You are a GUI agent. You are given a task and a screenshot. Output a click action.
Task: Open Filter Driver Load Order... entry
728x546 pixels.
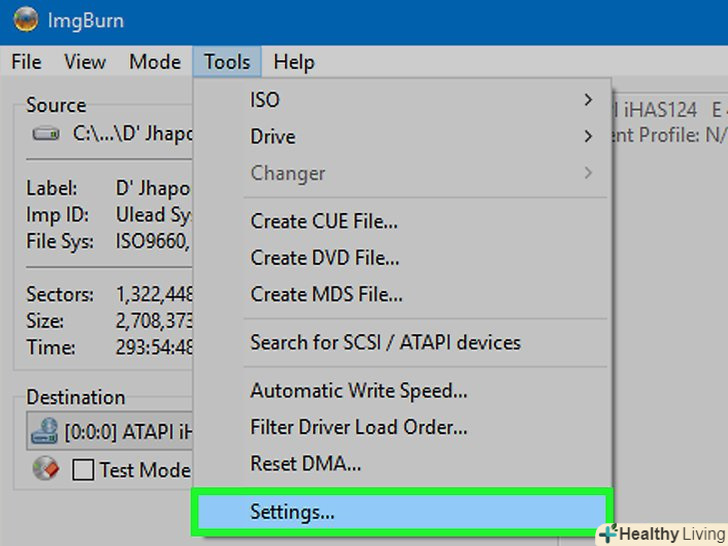402,427
